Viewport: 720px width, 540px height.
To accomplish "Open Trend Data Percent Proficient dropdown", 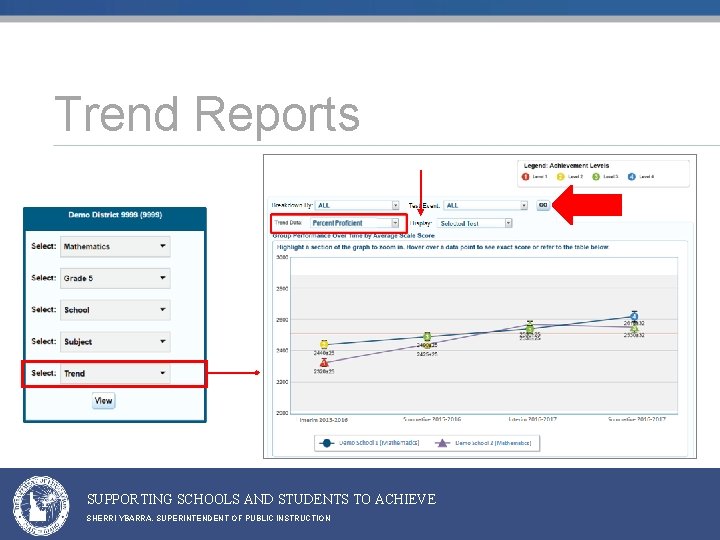I will (354, 223).
